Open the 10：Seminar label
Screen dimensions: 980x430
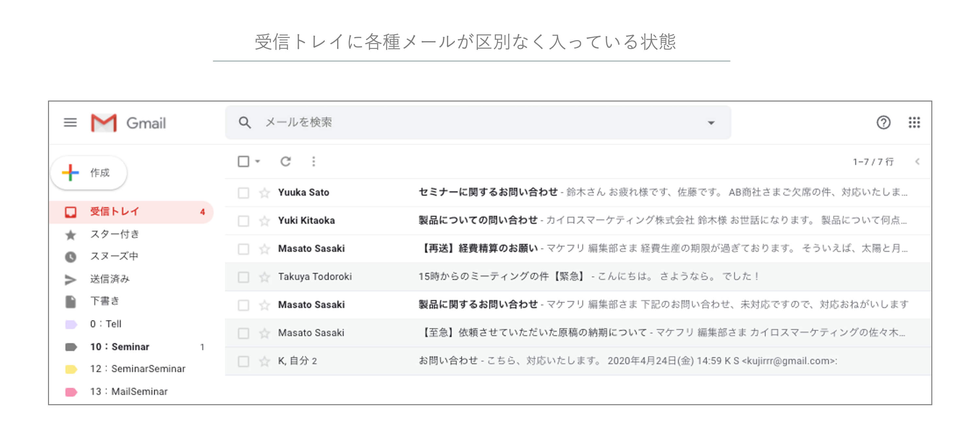click(131, 347)
